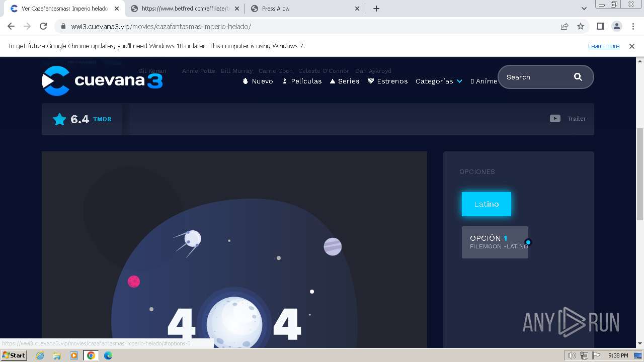Open Microsoft Edge from taskbar

108,355
